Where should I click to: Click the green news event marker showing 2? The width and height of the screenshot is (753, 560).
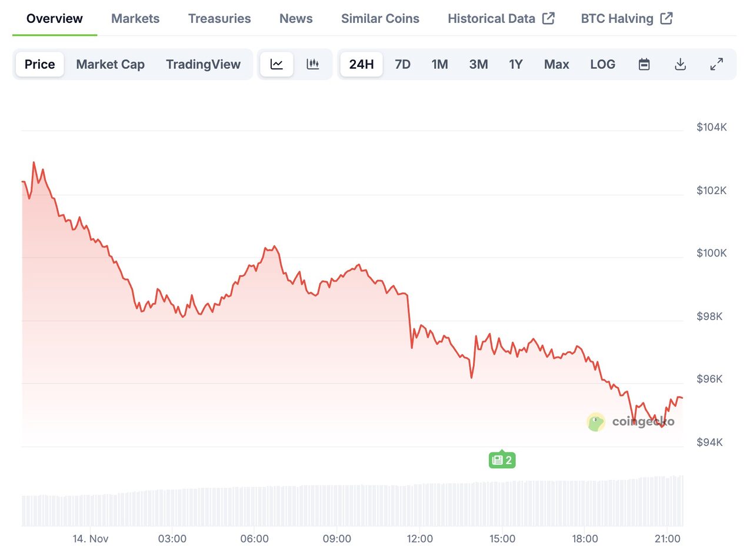502,459
